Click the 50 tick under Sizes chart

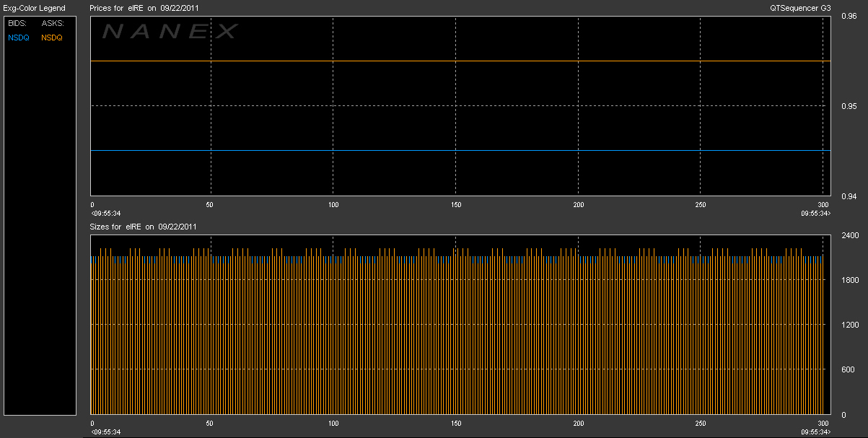click(210, 424)
